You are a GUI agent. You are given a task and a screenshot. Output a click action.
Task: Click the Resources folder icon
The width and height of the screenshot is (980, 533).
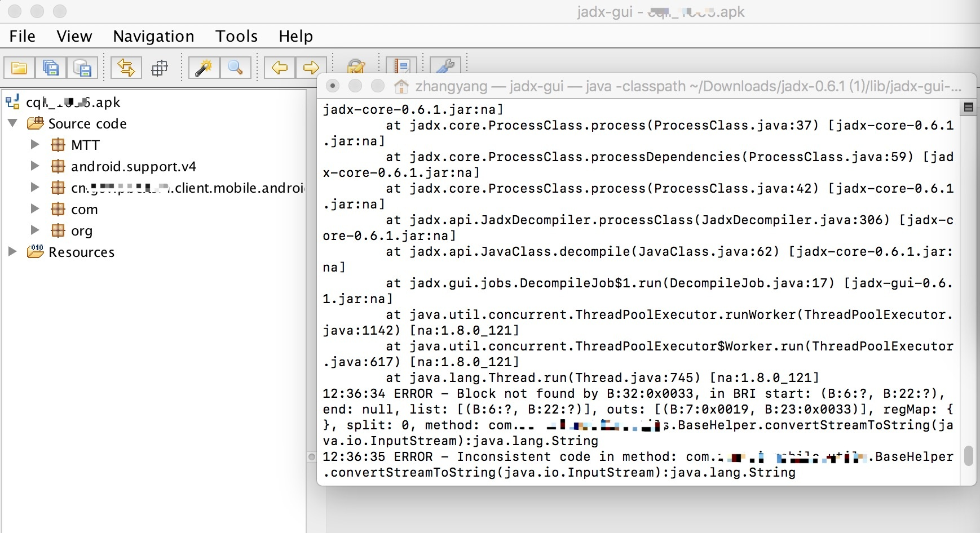(x=35, y=251)
